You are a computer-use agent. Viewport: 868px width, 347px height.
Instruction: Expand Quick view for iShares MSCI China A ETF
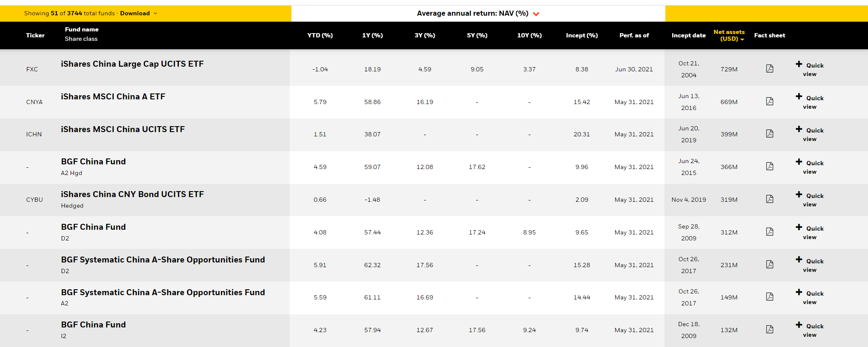click(809, 102)
